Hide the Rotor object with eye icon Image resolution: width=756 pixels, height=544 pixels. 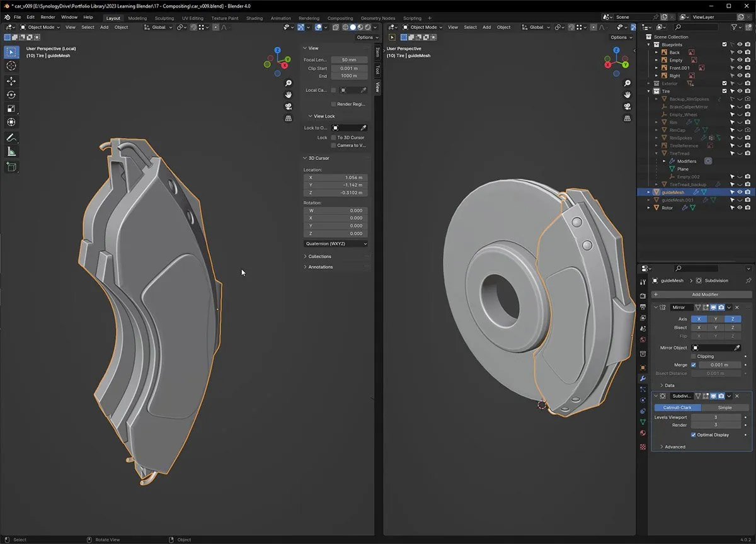pyautogui.click(x=740, y=208)
